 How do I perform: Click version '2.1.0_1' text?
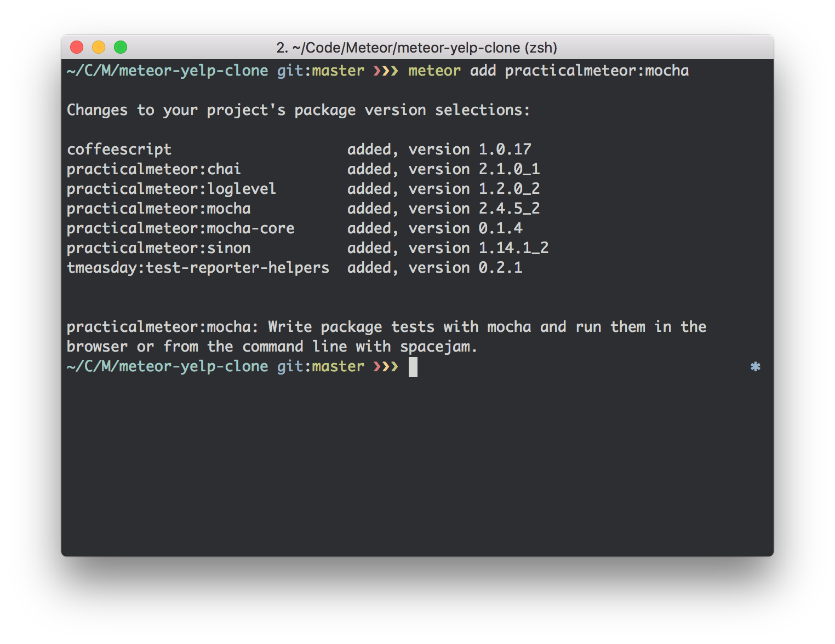(x=510, y=169)
